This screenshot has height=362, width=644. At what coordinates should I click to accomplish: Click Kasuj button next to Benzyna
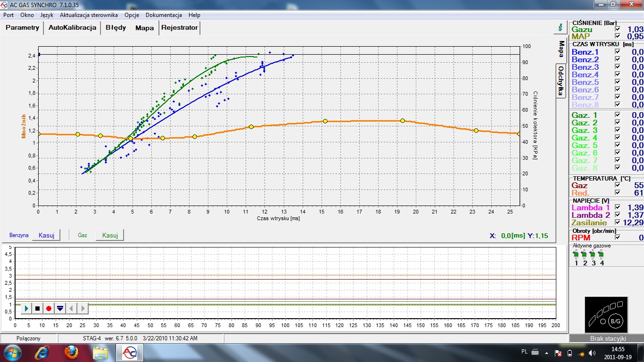click(x=46, y=235)
